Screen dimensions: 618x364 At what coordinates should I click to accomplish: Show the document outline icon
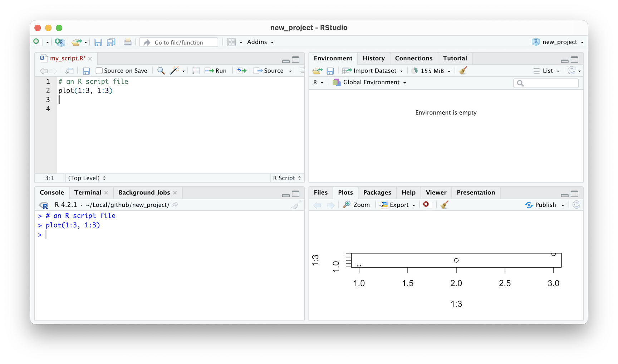pos(302,70)
